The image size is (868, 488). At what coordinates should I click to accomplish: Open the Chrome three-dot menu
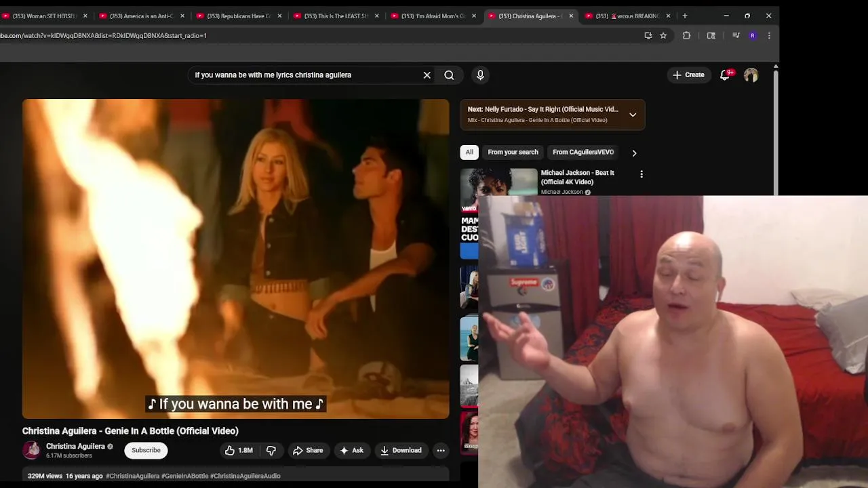click(769, 35)
